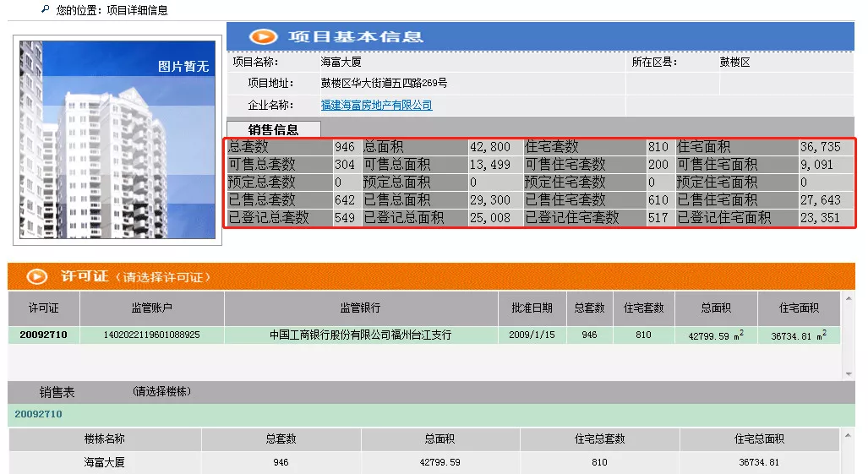This screenshot has width=868, height=474.
Task: Click the 可售住宅套数 value 200
Action: (x=658, y=164)
